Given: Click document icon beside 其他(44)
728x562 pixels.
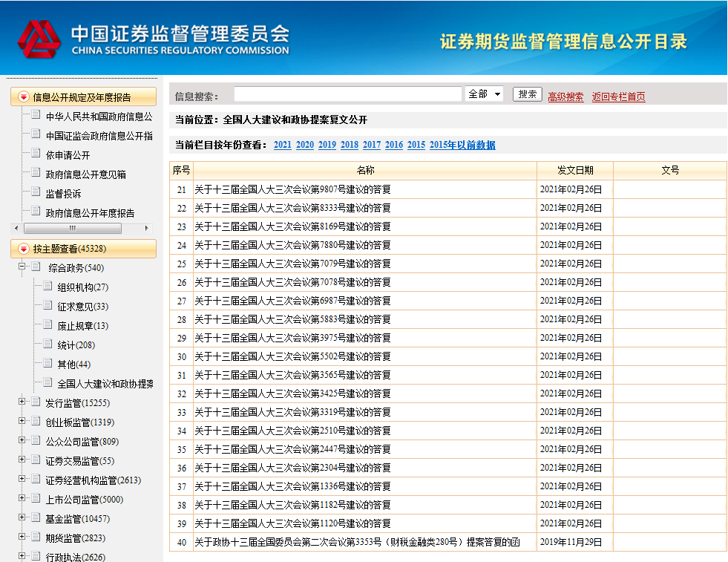Looking at the screenshot, I should click(47, 362).
